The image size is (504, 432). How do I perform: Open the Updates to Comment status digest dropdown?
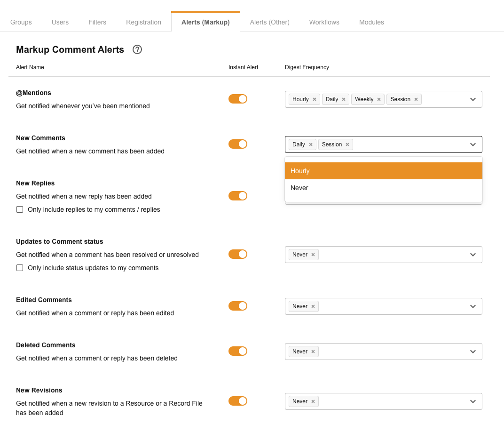tap(473, 255)
